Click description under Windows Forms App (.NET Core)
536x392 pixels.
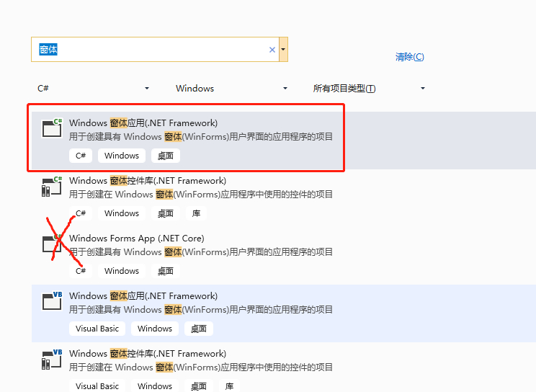(201, 252)
